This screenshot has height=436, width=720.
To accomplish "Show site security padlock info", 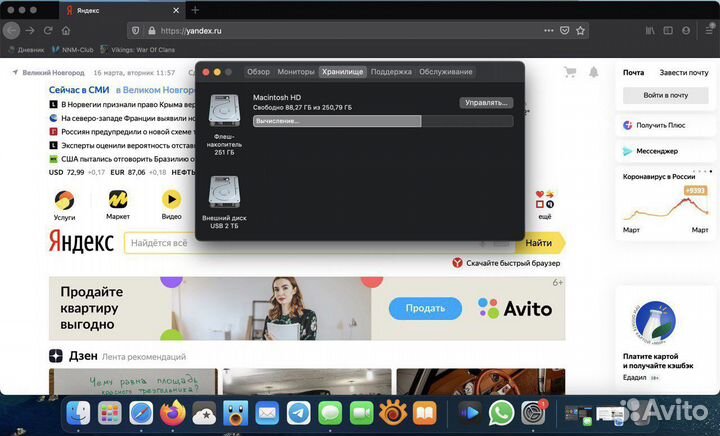I will [152, 30].
